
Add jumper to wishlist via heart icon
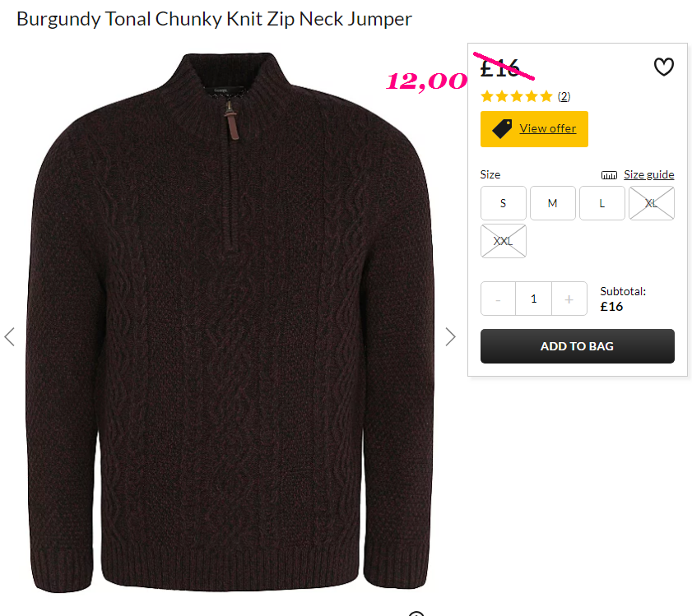tap(663, 67)
